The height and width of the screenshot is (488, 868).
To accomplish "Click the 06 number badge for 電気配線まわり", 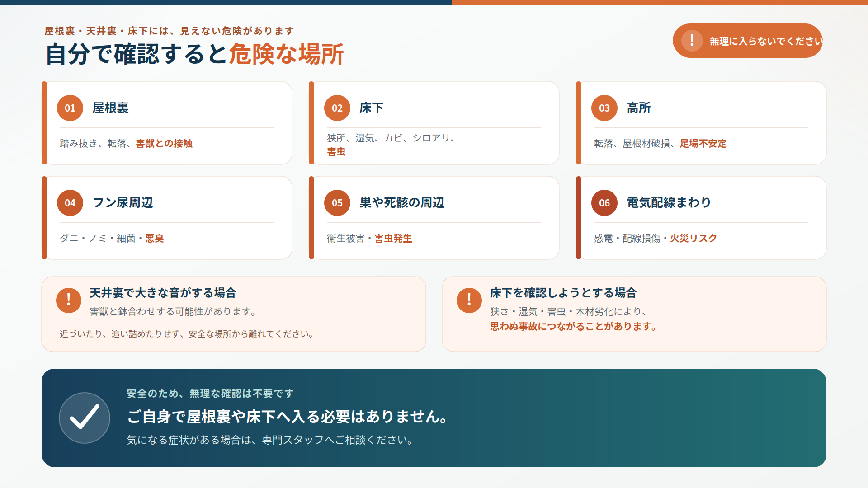I will [x=604, y=203].
